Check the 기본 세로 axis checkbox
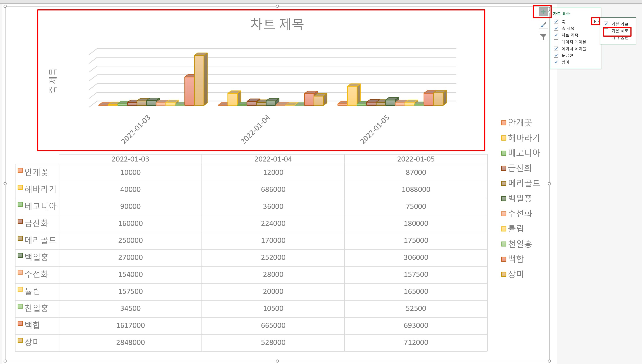 tap(606, 31)
